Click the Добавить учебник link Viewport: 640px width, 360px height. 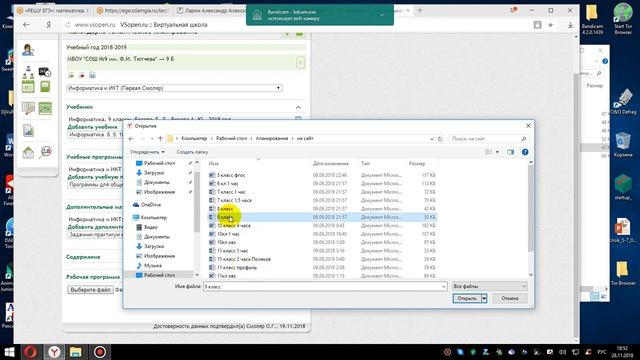pos(92,127)
